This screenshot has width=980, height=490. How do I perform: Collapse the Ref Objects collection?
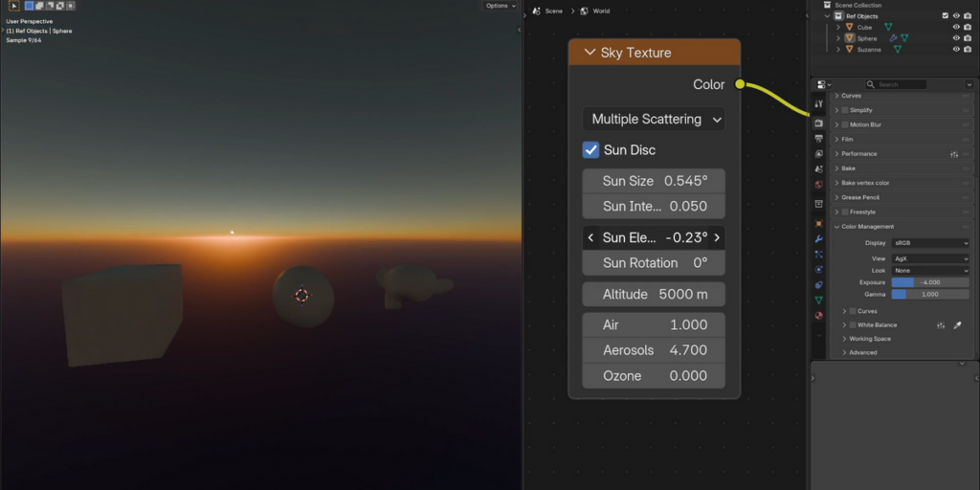coord(828,16)
